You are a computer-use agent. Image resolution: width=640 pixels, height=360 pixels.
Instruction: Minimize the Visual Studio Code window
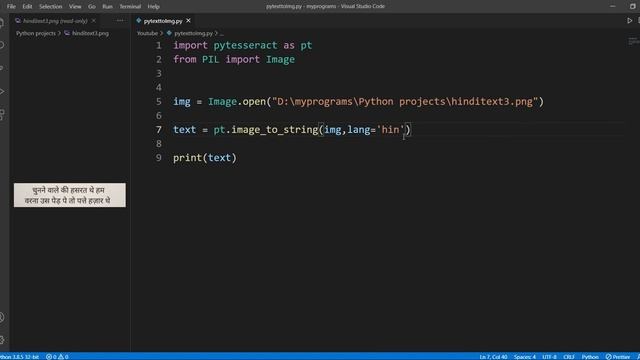click(x=612, y=6)
